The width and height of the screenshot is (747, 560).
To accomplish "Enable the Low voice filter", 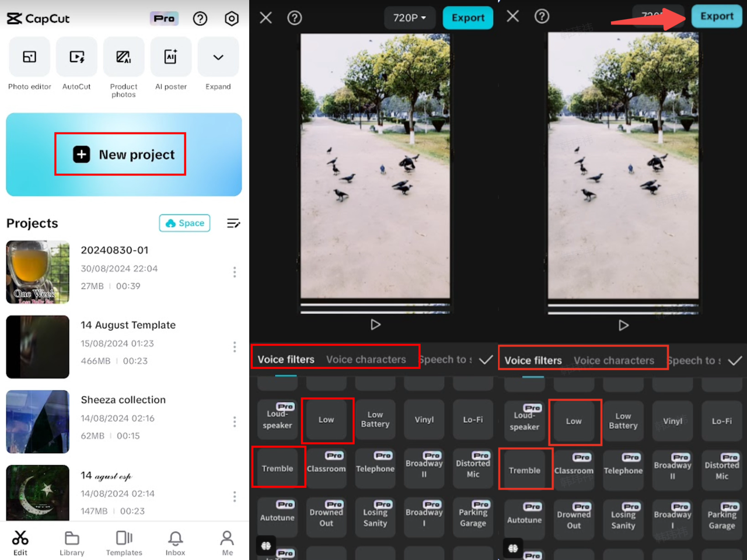I will 327,420.
